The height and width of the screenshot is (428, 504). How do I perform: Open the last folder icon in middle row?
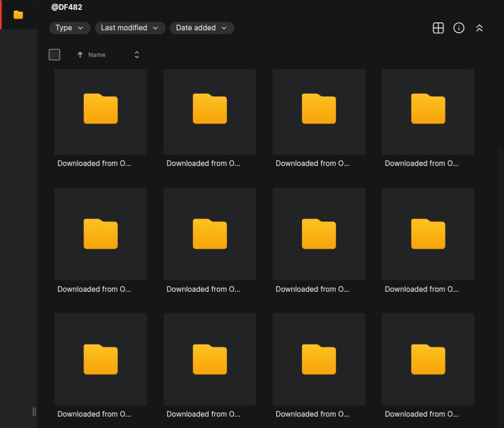tap(428, 234)
